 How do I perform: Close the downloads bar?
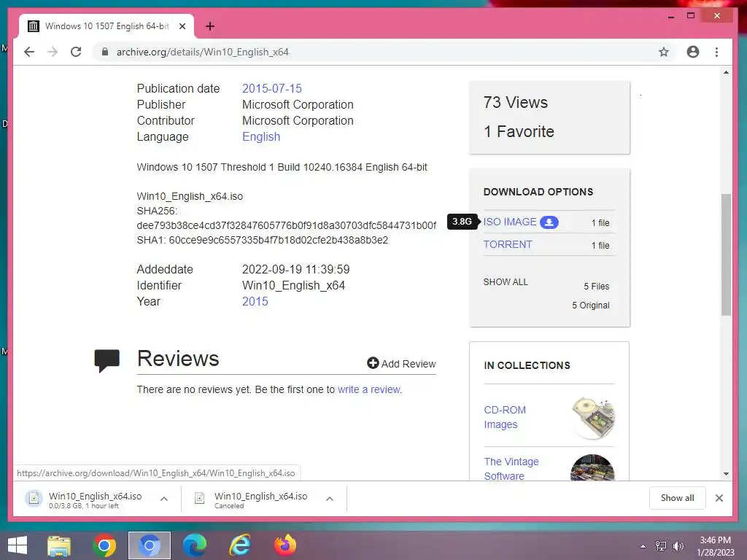pos(719,498)
